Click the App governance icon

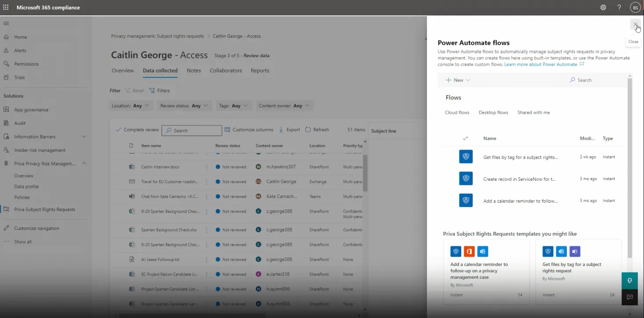coord(6,110)
